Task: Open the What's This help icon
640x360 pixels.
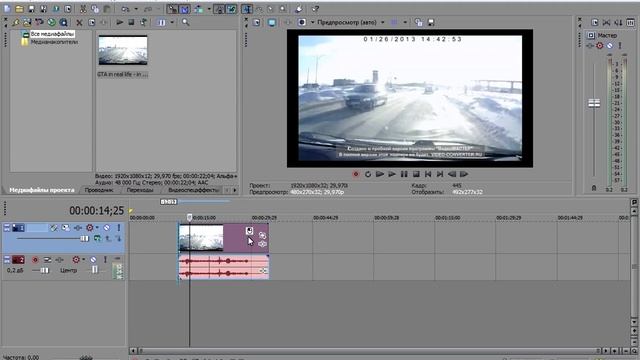Action: click(x=316, y=9)
